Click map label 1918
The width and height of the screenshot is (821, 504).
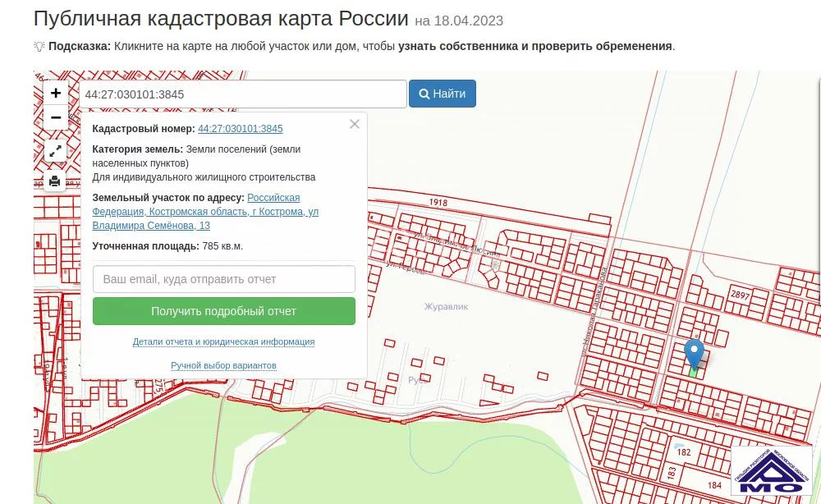pos(438,203)
